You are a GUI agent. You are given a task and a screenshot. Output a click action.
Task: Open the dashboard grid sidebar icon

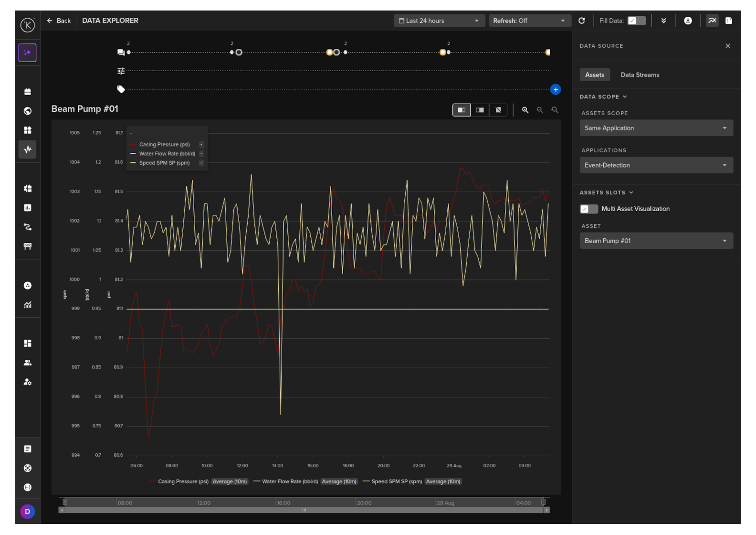click(x=28, y=343)
